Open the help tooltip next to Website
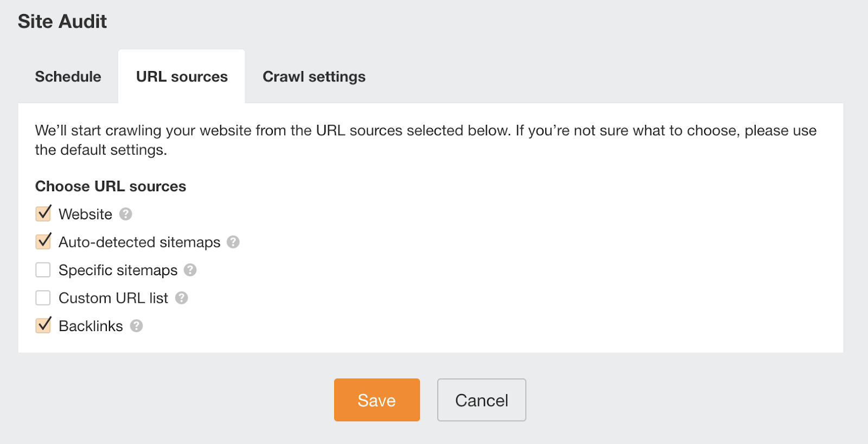Screen dimensions: 868x444 [x=126, y=214]
